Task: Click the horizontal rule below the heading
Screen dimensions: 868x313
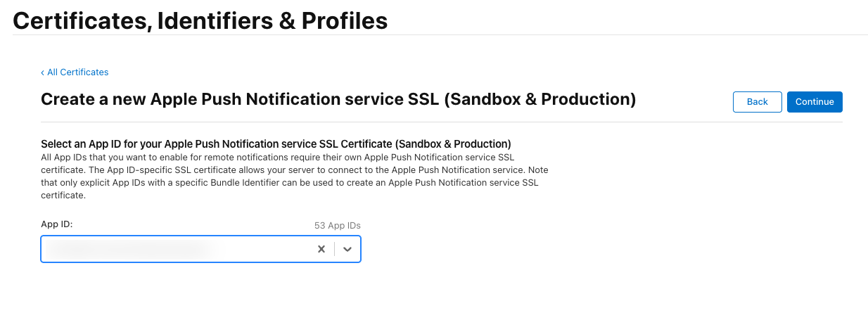Action: 441,122
